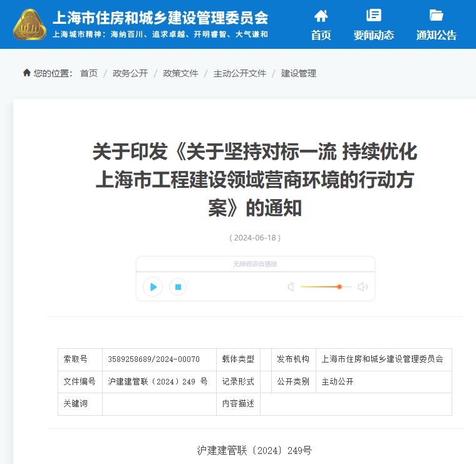Viewport: 476px width, 464px height.
Task: Open the 首页 home icon in header
Action: coord(321,16)
